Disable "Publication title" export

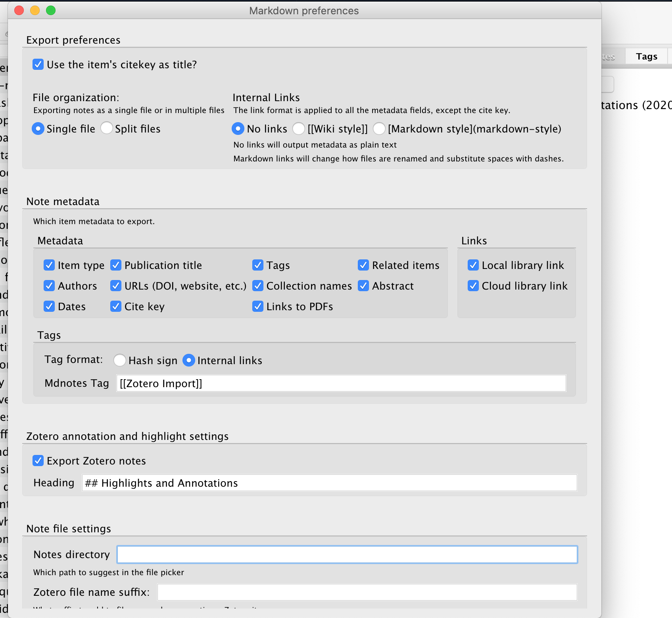[x=116, y=265]
